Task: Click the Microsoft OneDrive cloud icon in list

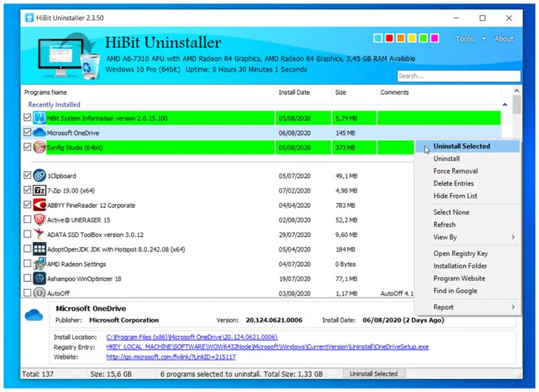Action: coord(39,133)
